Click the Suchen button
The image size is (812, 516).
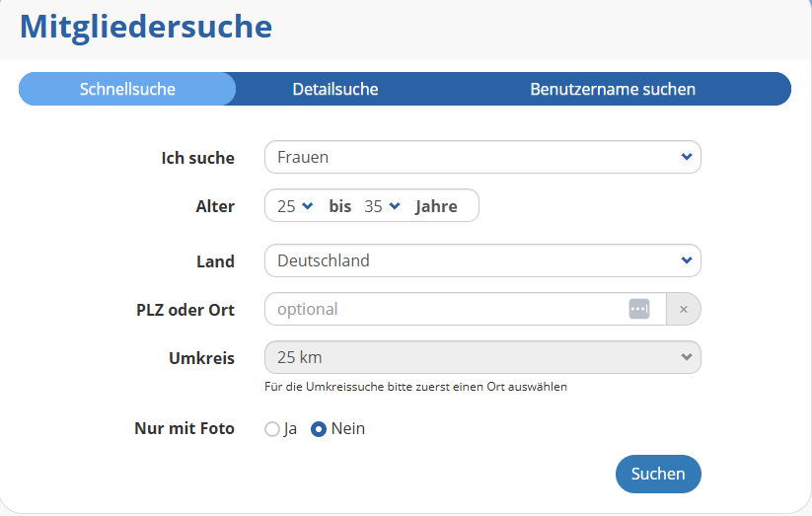[658, 474]
